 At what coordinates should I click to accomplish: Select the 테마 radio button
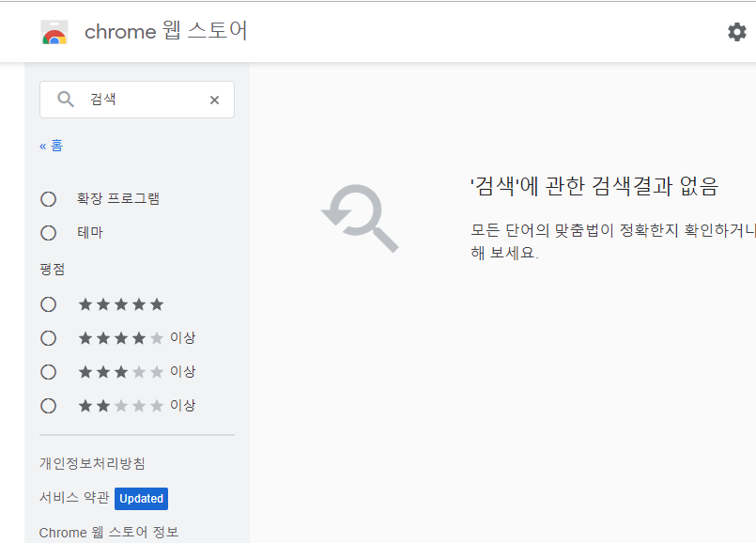tap(48, 233)
